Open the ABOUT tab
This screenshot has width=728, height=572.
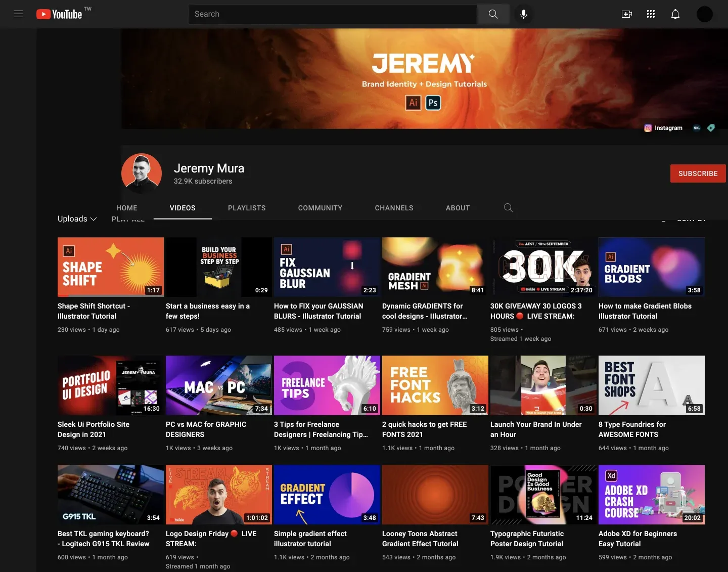(x=458, y=208)
